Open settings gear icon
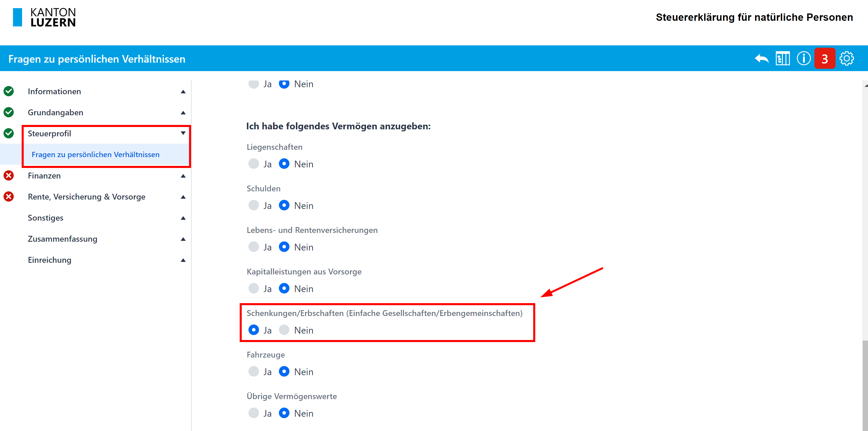Image resolution: width=868 pixels, height=431 pixels. click(x=846, y=59)
